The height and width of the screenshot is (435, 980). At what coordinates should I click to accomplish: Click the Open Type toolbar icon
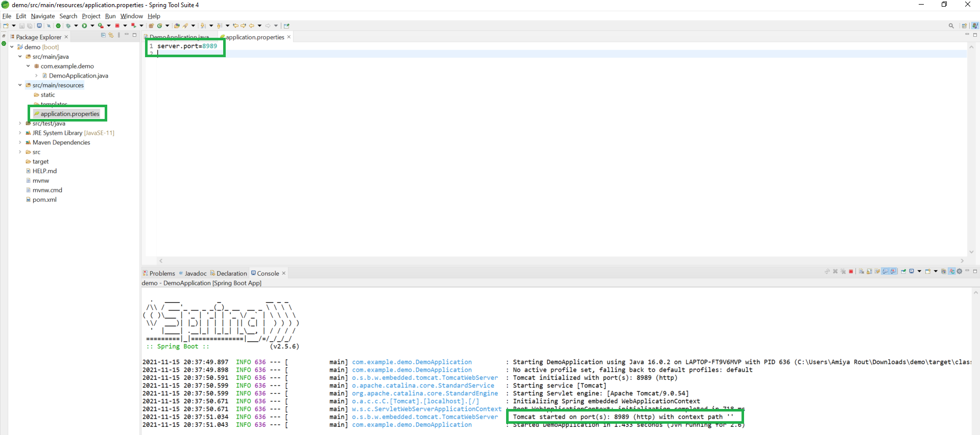(177, 26)
